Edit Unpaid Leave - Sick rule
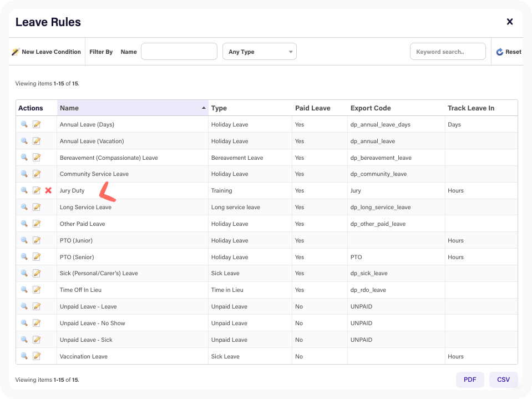Screen dimensions: 532x399 pyautogui.click(x=37, y=340)
